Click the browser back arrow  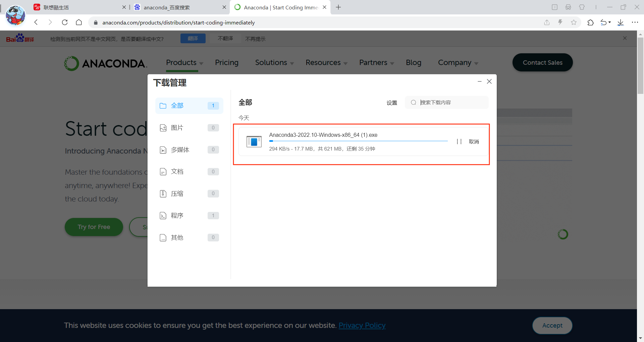click(x=36, y=22)
